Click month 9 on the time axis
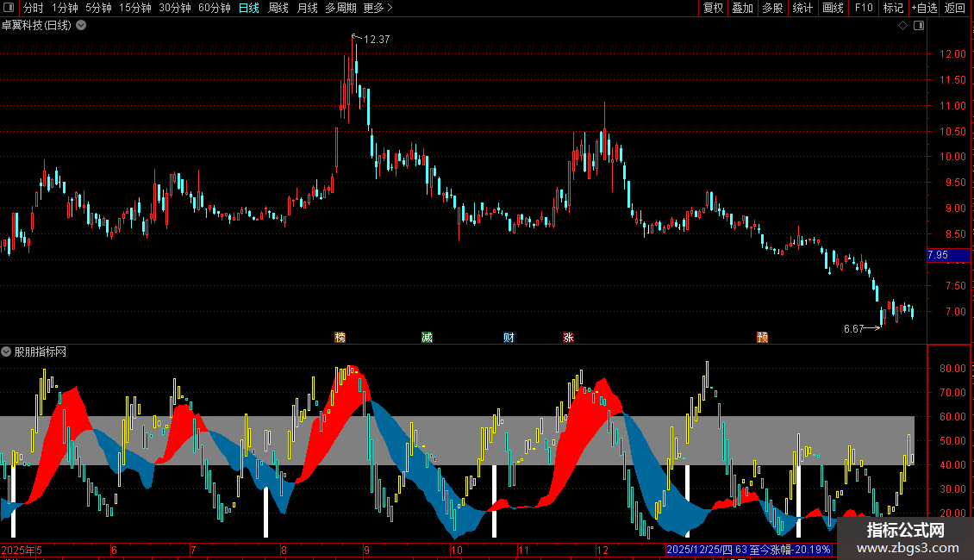The height and width of the screenshot is (560, 974). (366, 550)
